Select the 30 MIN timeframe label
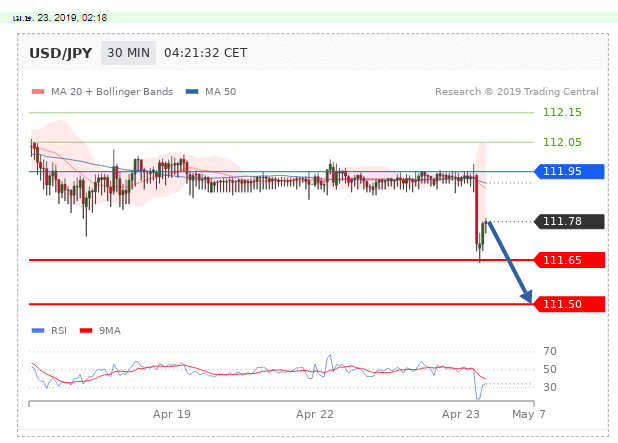Viewport: 618px width, 443px height. pos(128,53)
